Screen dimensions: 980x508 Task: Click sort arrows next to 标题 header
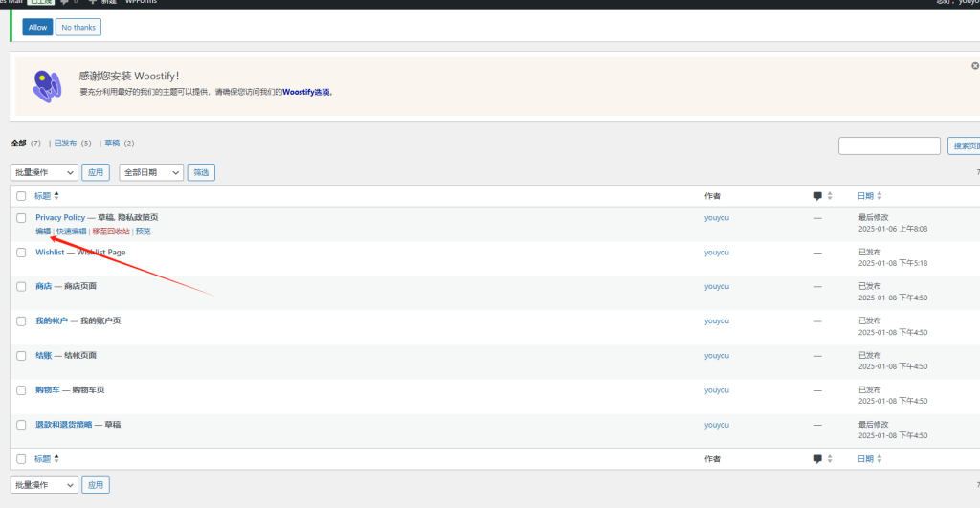[56, 196]
